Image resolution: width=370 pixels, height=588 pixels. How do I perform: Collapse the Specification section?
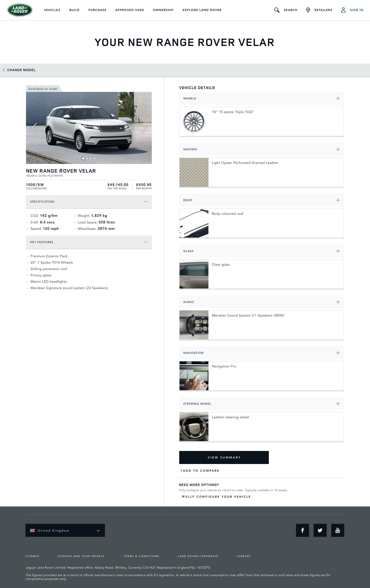[x=145, y=202]
